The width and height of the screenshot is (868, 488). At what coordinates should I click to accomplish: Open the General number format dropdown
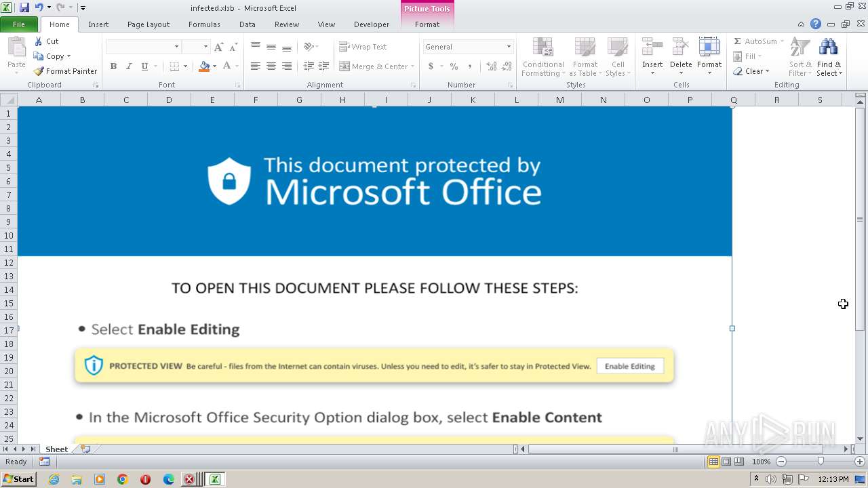click(x=468, y=47)
